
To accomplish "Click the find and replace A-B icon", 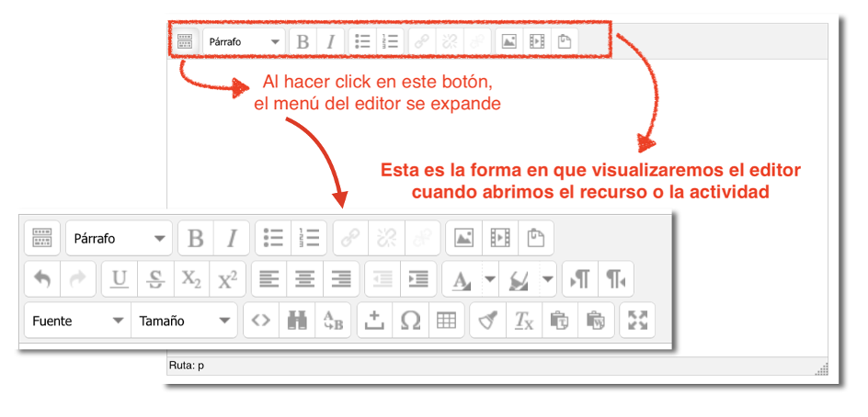I will (333, 321).
